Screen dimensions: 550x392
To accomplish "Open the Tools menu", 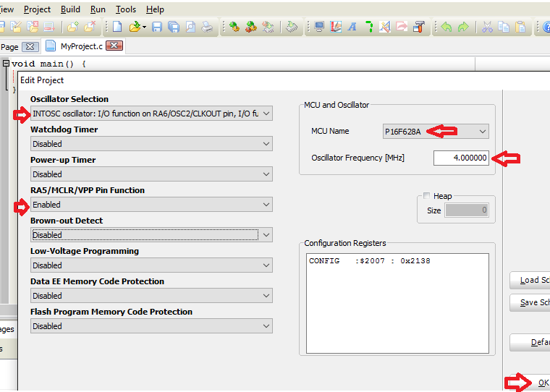I will pos(126,9).
